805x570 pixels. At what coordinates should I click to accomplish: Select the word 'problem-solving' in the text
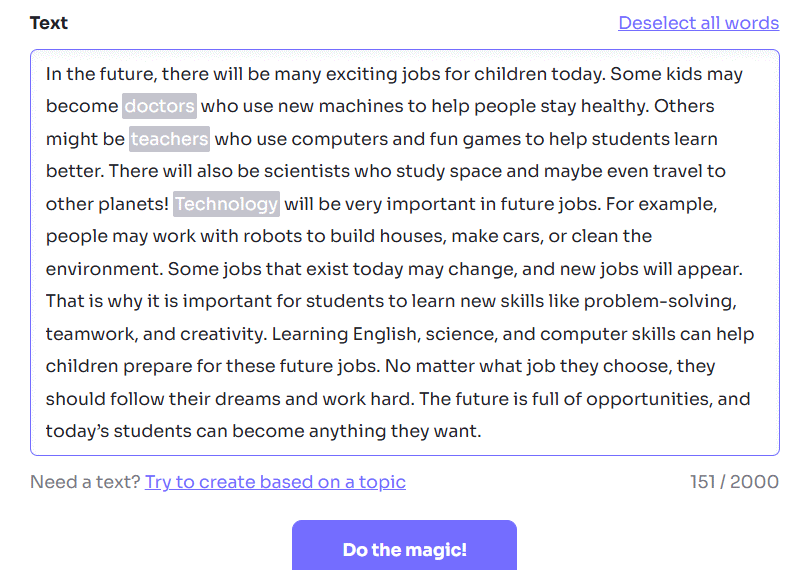pos(658,301)
